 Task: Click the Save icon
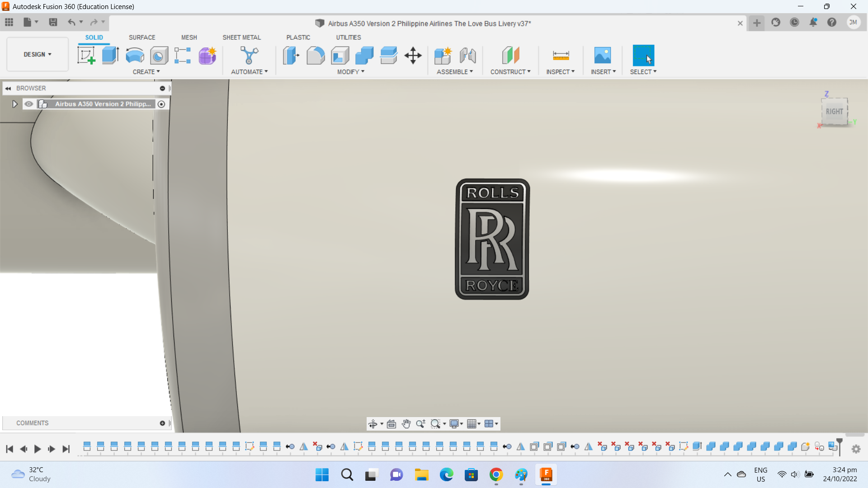pyautogui.click(x=53, y=22)
